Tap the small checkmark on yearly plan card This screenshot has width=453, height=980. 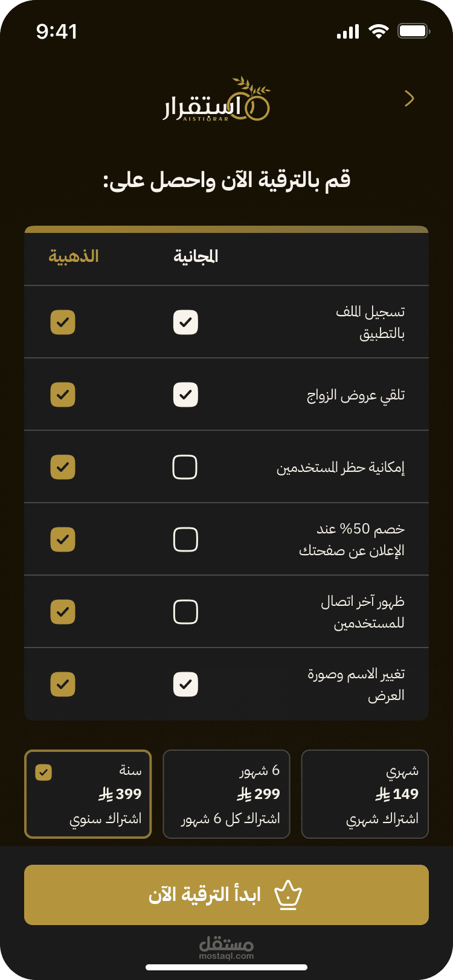(44, 772)
